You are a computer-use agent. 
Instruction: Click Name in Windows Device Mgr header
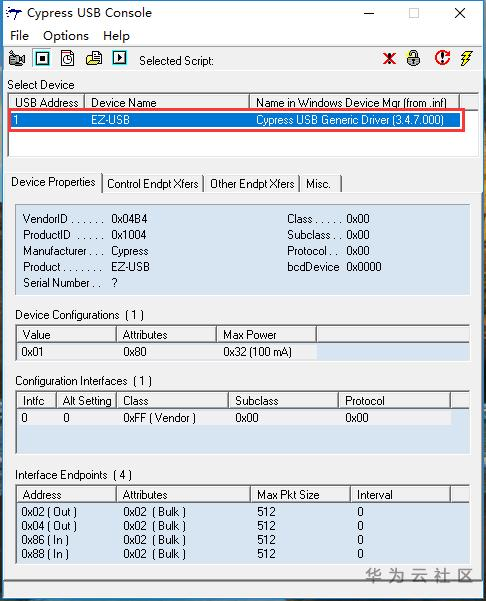355,102
